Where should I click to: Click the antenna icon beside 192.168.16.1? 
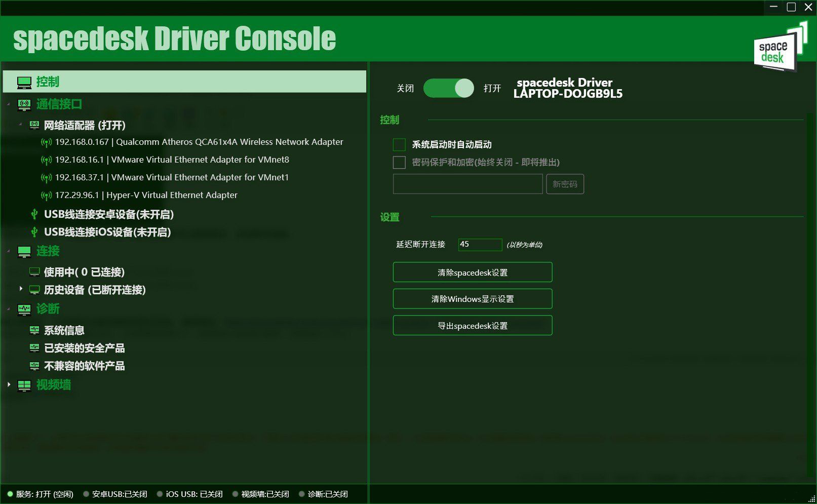point(46,160)
